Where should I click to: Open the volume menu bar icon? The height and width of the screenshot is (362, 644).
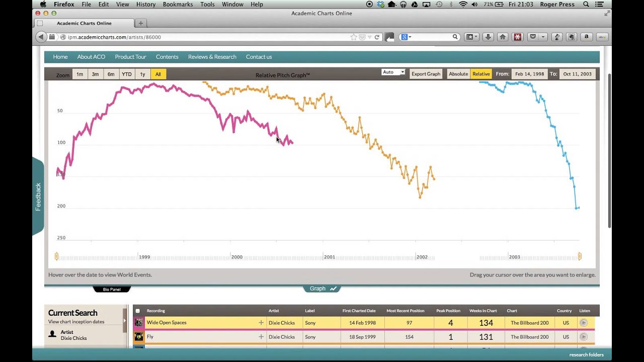(475, 5)
